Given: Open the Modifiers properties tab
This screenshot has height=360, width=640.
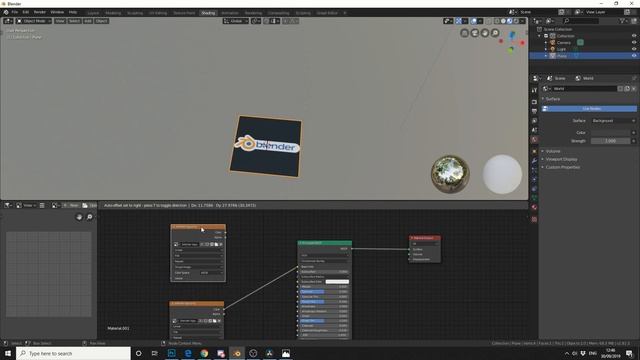Looking at the screenshot, I should coord(534,161).
